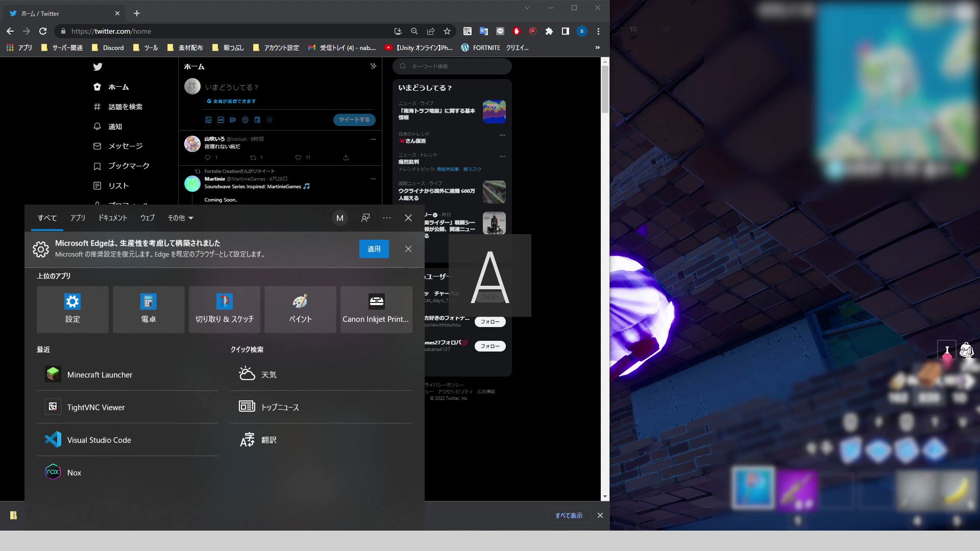Image resolution: width=980 pixels, height=551 pixels.
Task: Add image icon in tweet composer
Action: 208,120
